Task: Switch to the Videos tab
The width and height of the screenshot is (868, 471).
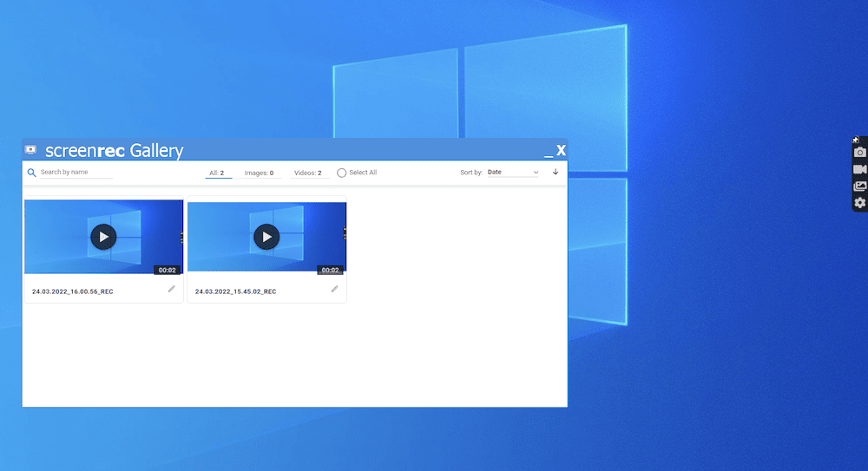Action: click(x=307, y=173)
